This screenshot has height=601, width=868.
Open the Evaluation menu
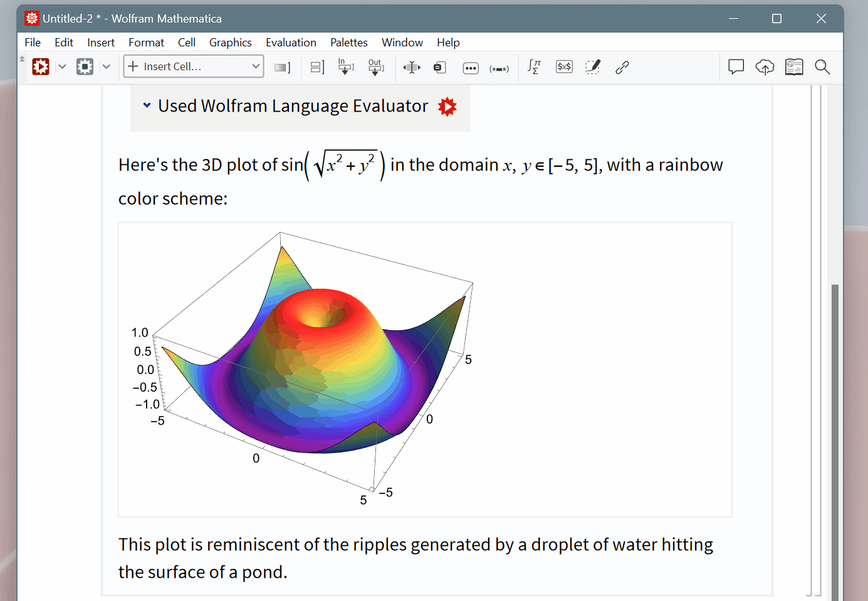291,42
